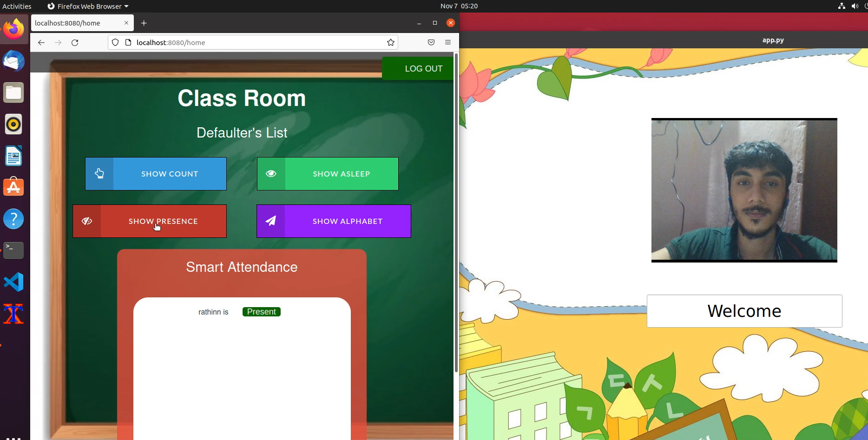Launch Thunderbird Mail from the dock
Screen dimensions: 868x440
(13, 61)
